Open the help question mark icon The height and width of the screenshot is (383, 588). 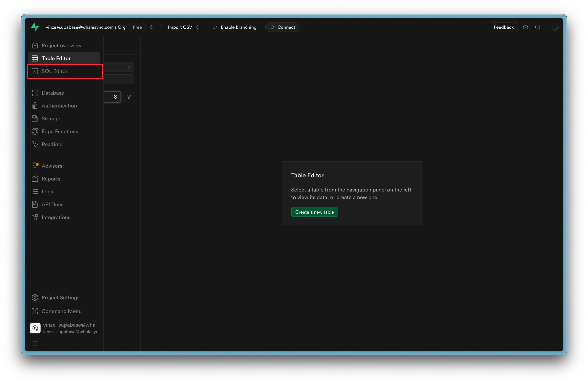(x=538, y=27)
